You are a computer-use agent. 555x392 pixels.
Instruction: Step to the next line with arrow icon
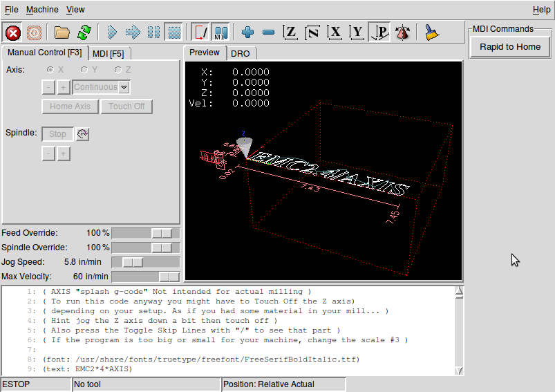pos(133,32)
